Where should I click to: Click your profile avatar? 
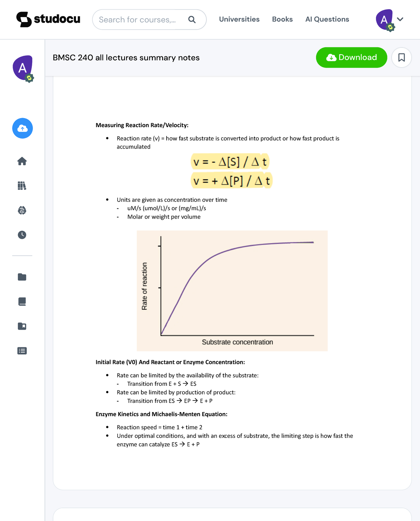click(384, 20)
